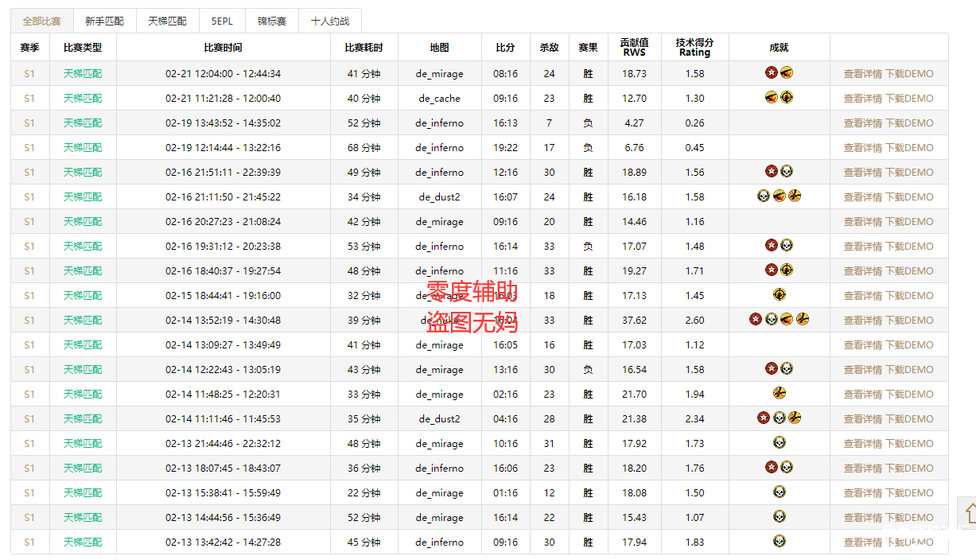
Task: Click crosshair badge in 02-16 18:40:37 row
Action: 787,270
